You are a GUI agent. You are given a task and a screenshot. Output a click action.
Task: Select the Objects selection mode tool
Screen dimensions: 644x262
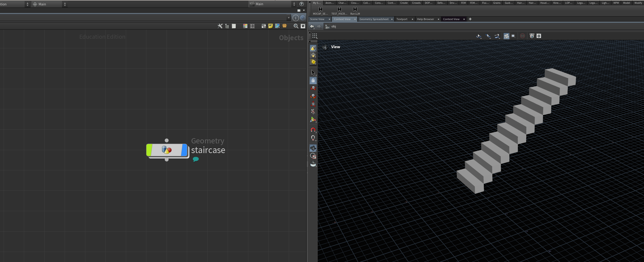tap(313, 48)
